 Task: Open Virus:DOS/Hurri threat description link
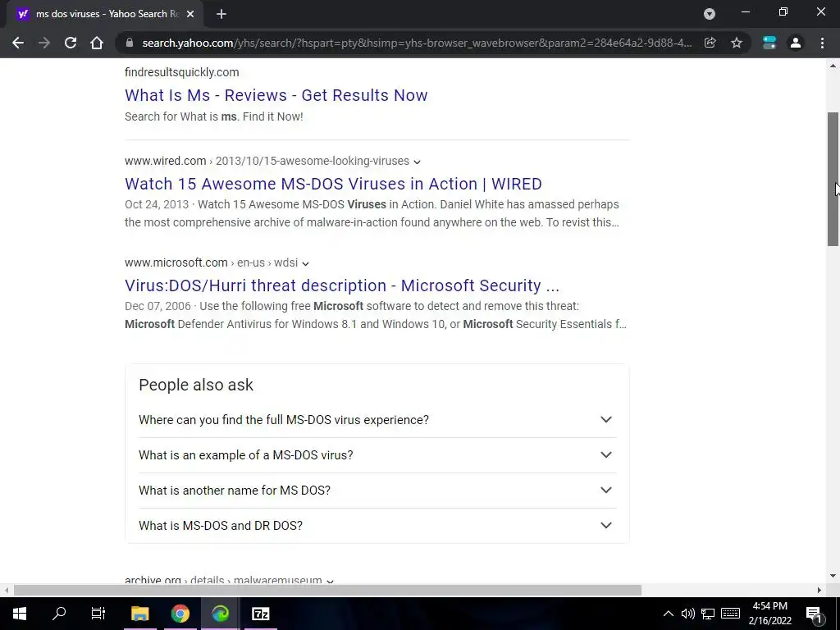coord(342,285)
